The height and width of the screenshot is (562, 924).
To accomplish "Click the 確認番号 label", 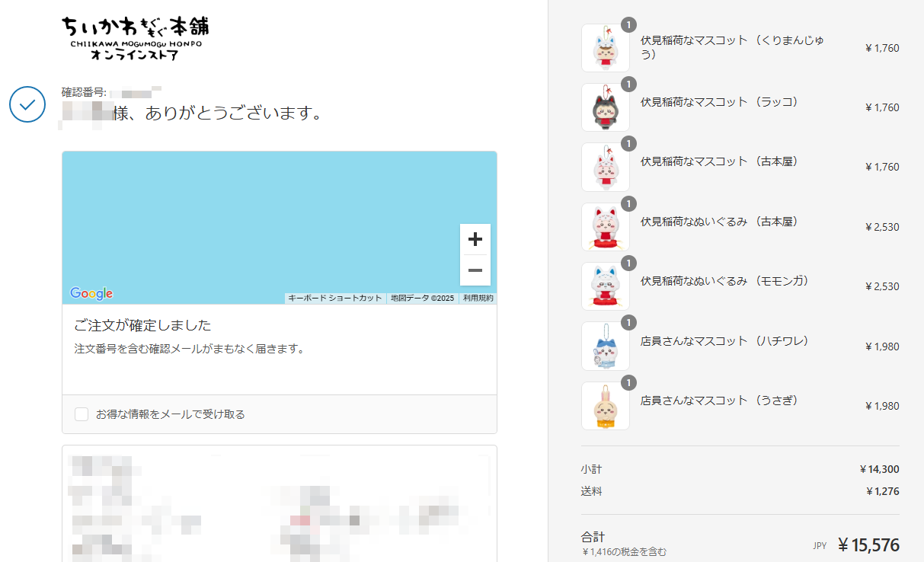I will (84, 93).
